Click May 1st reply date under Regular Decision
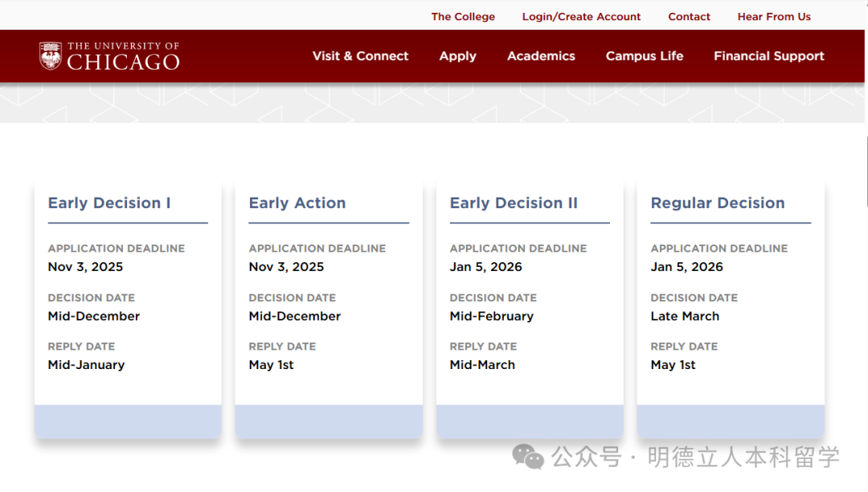The width and height of the screenshot is (868, 492). click(674, 365)
